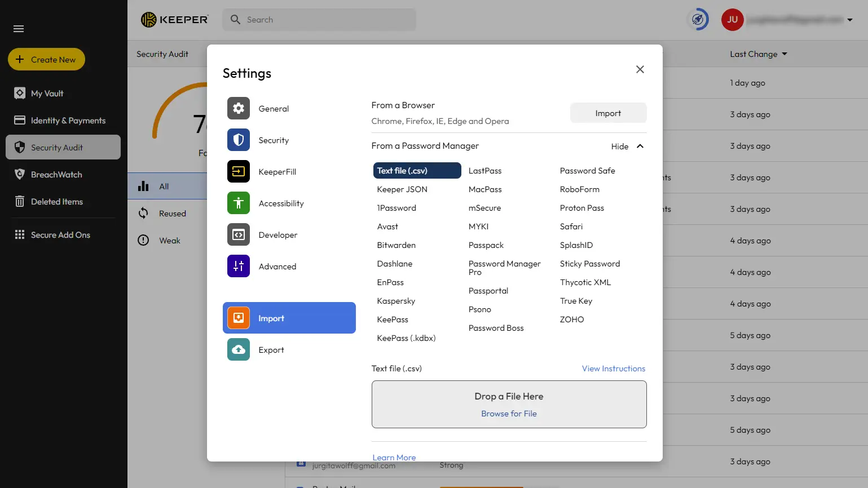Click the Security shield settings icon
The image size is (868, 488).
point(239,140)
